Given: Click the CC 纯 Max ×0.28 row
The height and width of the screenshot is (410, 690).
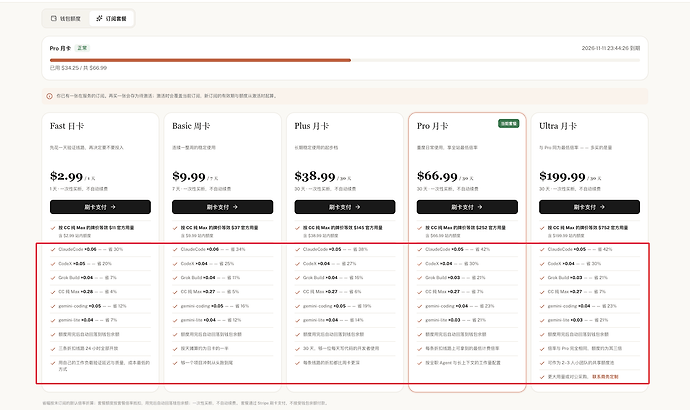Looking at the screenshot, I should click(100, 292).
